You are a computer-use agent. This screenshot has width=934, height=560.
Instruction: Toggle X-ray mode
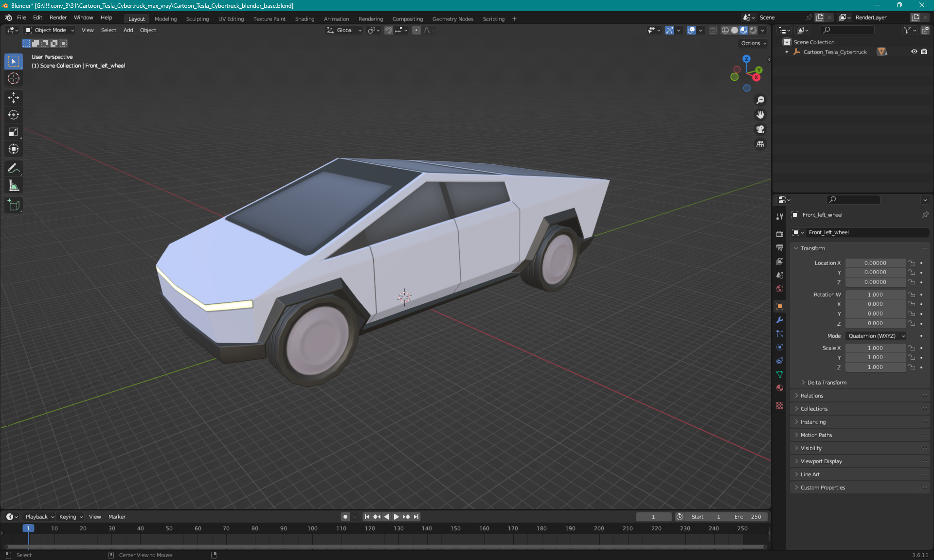pyautogui.click(x=713, y=30)
